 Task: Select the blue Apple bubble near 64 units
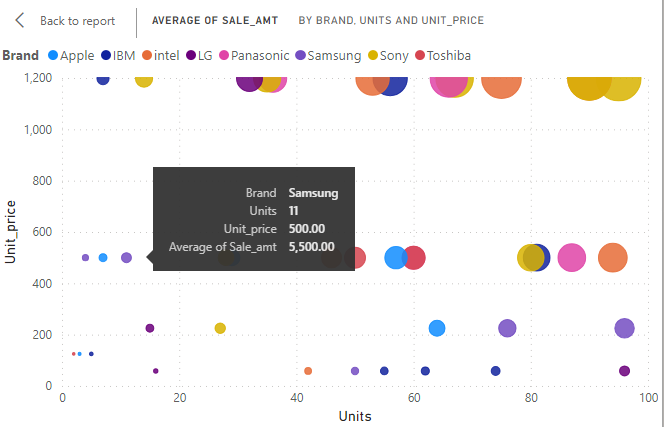tap(437, 328)
